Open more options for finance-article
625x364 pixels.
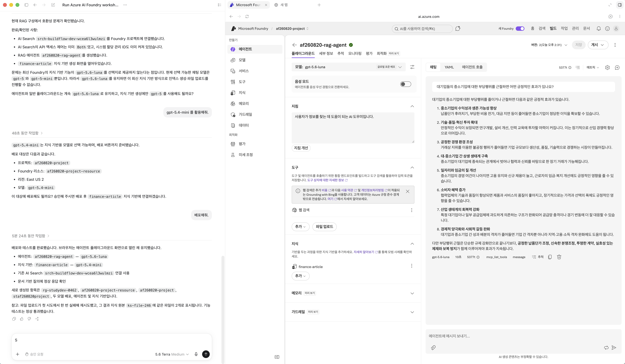click(412, 266)
